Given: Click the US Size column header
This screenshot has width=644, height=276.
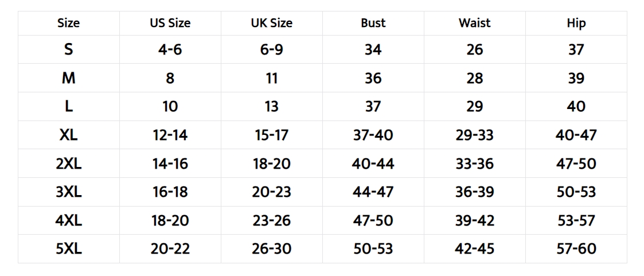Looking at the screenshot, I should pyautogui.click(x=170, y=24).
